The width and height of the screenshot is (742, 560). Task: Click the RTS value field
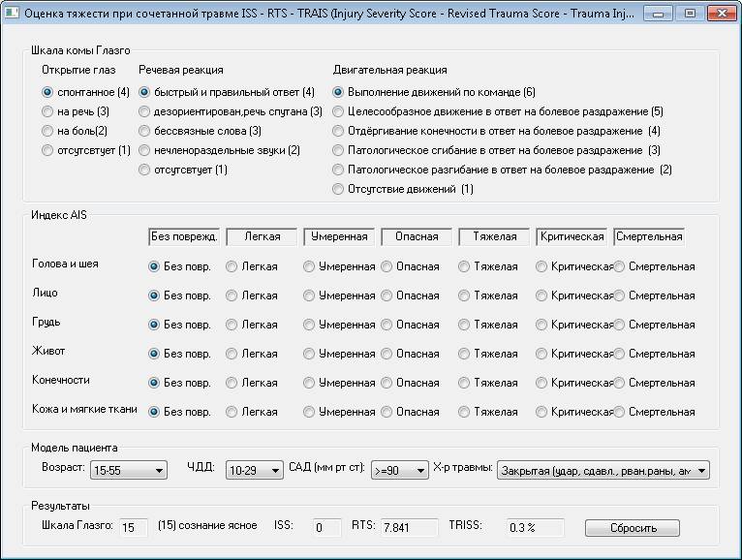tap(408, 527)
